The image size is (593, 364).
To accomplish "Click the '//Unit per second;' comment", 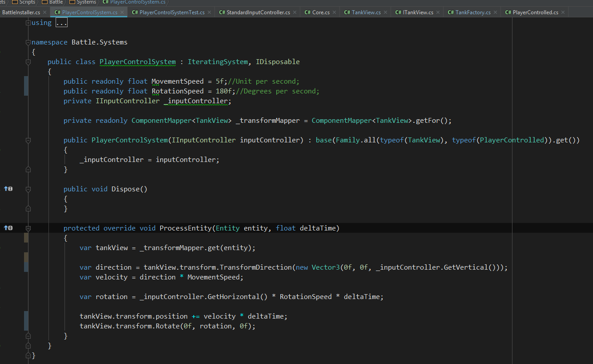I will [x=264, y=81].
